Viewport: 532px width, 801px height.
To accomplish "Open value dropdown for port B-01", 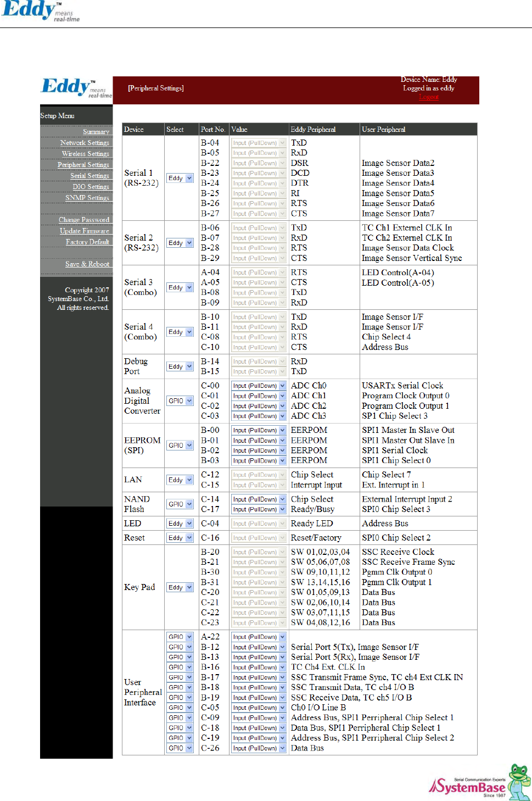I will tap(259, 441).
